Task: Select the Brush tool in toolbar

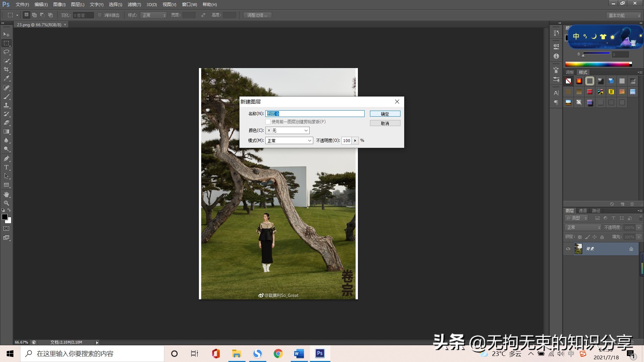Action: tap(6, 96)
